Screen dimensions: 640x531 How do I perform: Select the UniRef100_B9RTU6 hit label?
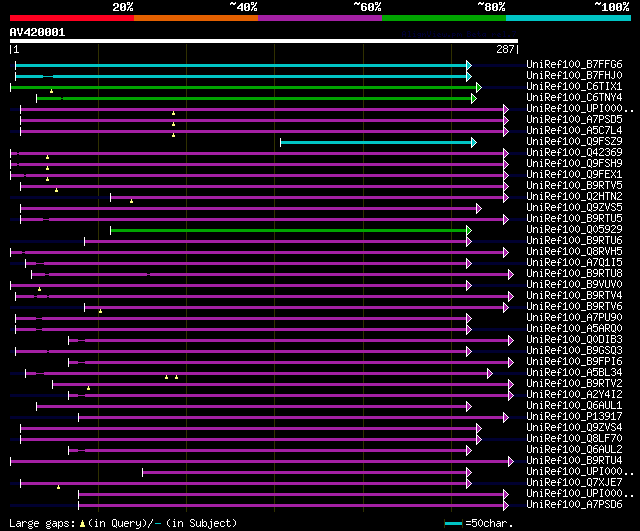(x=574, y=241)
